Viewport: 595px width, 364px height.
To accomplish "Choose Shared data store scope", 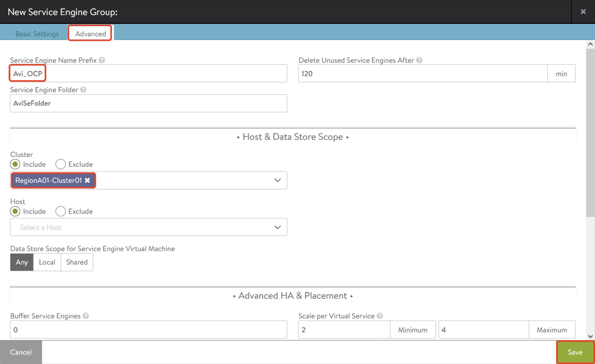I will [x=77, y=262].
